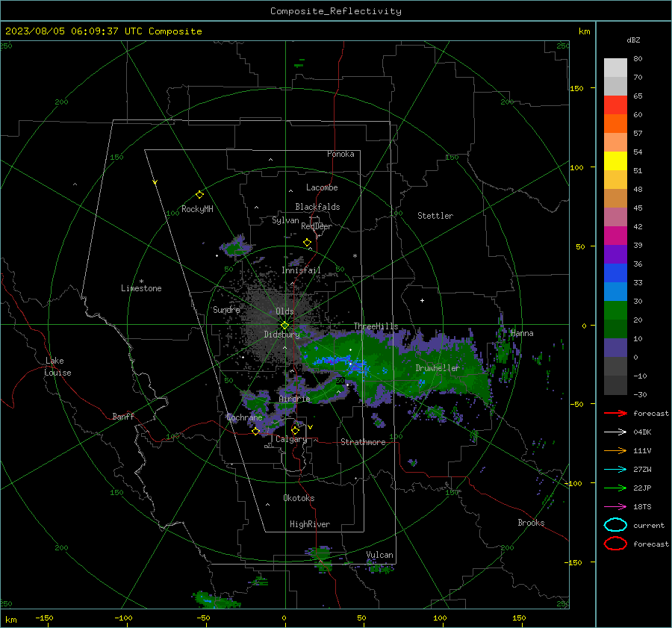
Task: Click the Strathmore label
Action: pyautogui.click(x=363, y=442)
